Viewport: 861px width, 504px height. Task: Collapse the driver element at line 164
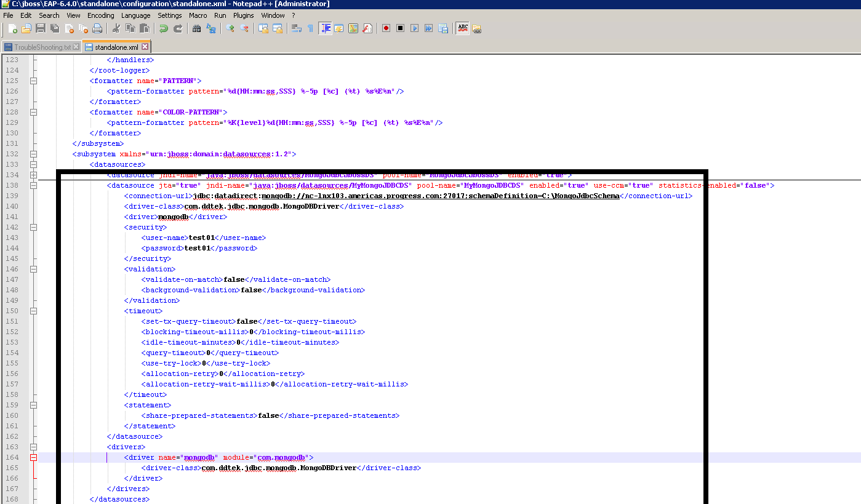click(x=34, y=457)
